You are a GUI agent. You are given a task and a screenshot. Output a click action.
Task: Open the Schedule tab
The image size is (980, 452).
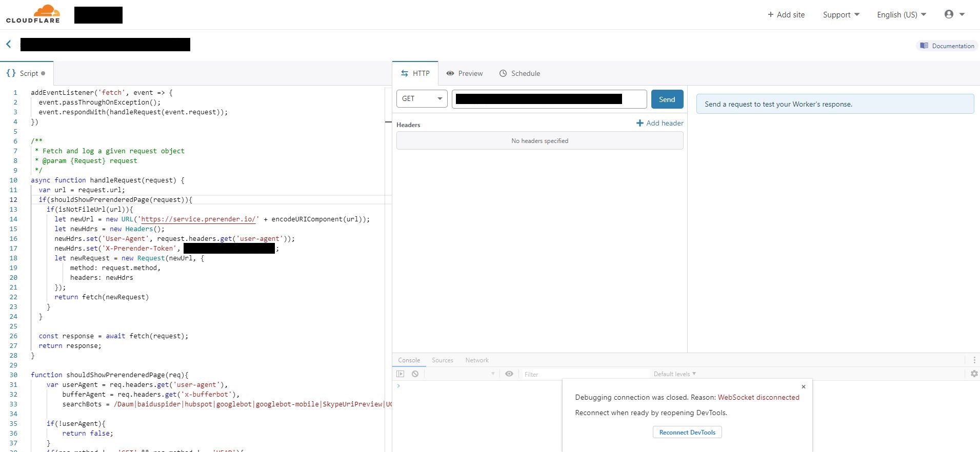[519, 73]
